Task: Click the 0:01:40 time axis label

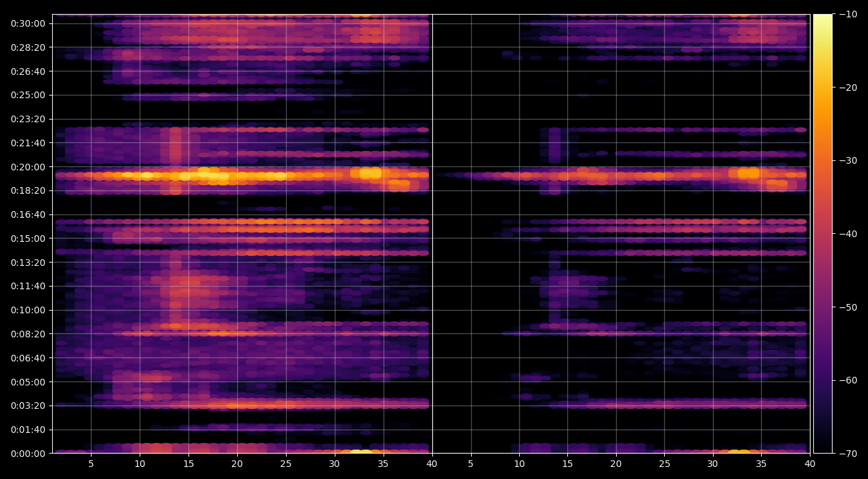Action: [27, 430]
